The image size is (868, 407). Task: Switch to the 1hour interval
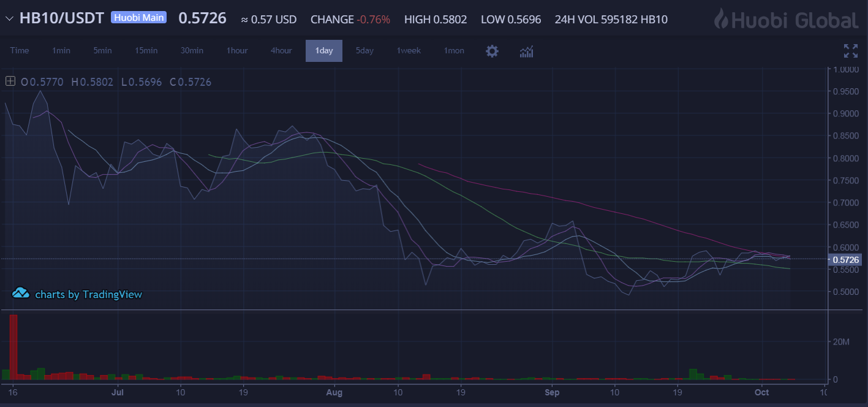(x=237, y=51)
